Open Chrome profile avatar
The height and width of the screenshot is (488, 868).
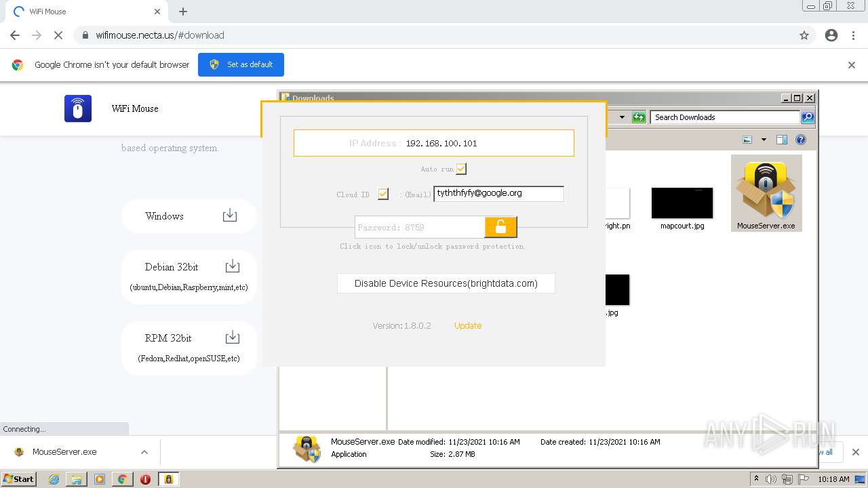[831, 35]
